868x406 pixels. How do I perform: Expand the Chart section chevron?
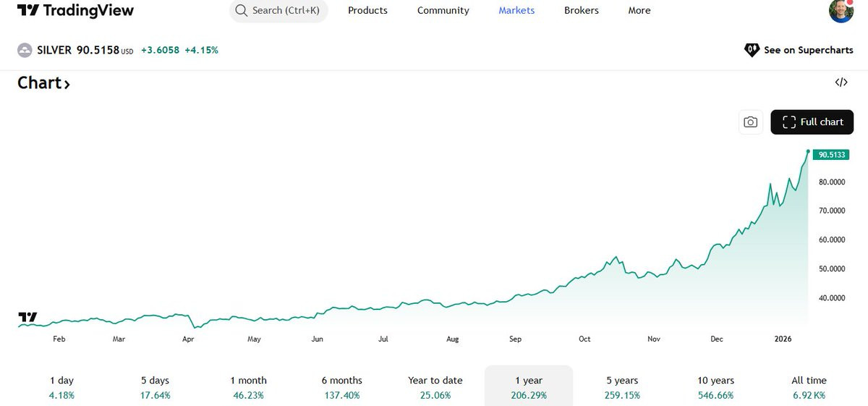(x=67, y=84)
